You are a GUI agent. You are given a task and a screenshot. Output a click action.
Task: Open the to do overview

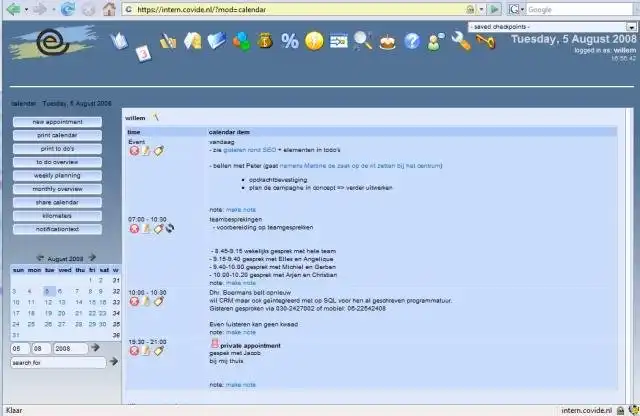click(58, 162)
